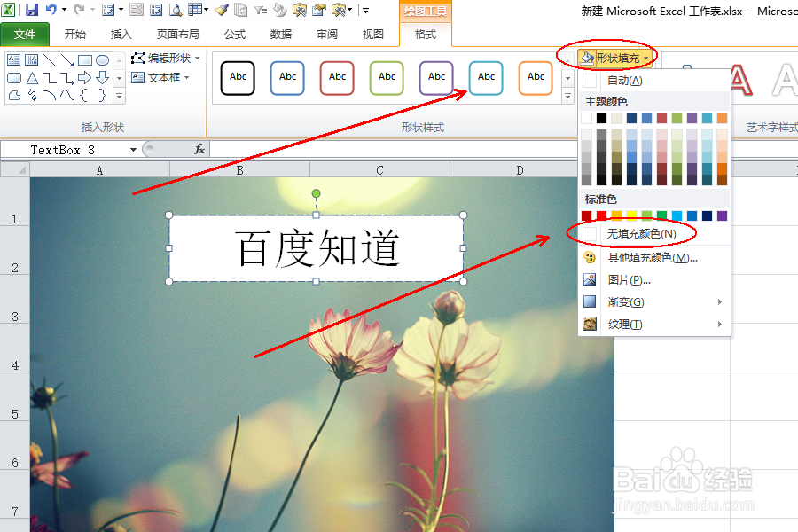Click the format painter brush icon

tap(222, 9)
